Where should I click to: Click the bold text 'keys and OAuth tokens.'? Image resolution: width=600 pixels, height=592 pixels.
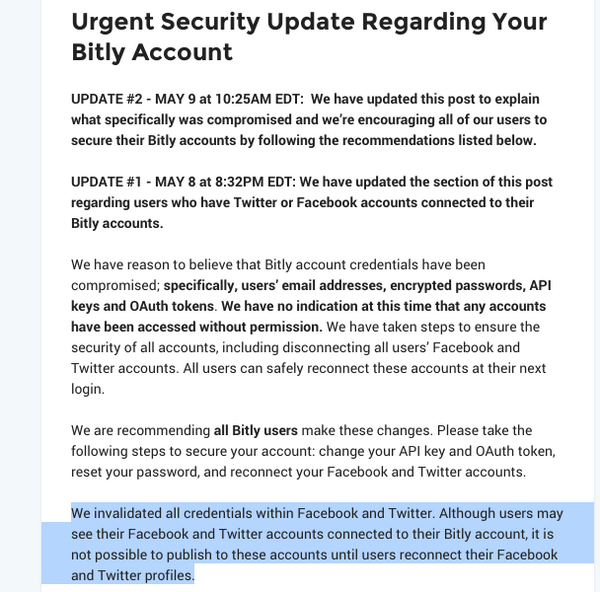[144, 306]
